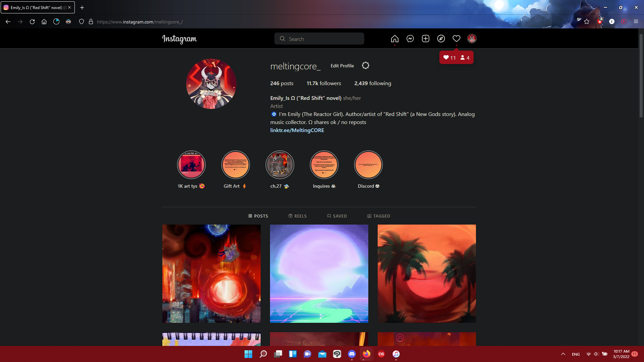
Task: Click the new post plus icon
Action: [x=425, y=39]
